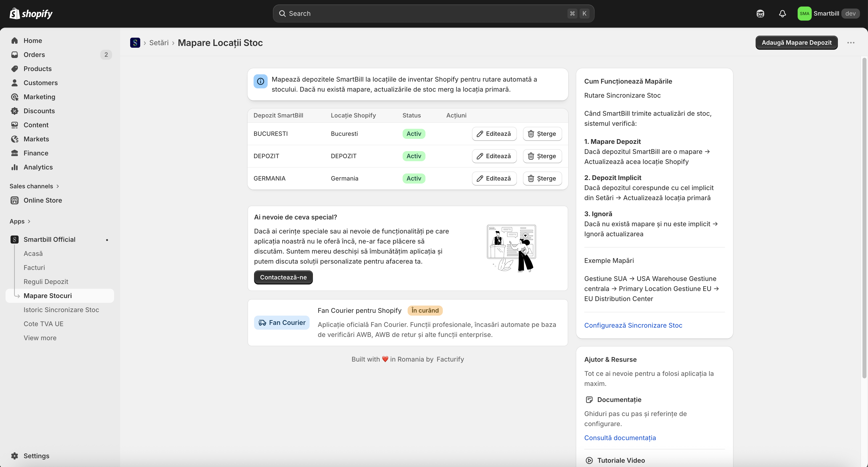Open Configurează Sincronizare Stoc link

click(633, 325)
